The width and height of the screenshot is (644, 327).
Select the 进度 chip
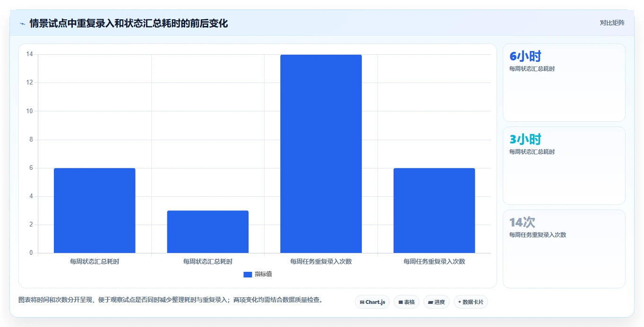(x=437, y=302)
